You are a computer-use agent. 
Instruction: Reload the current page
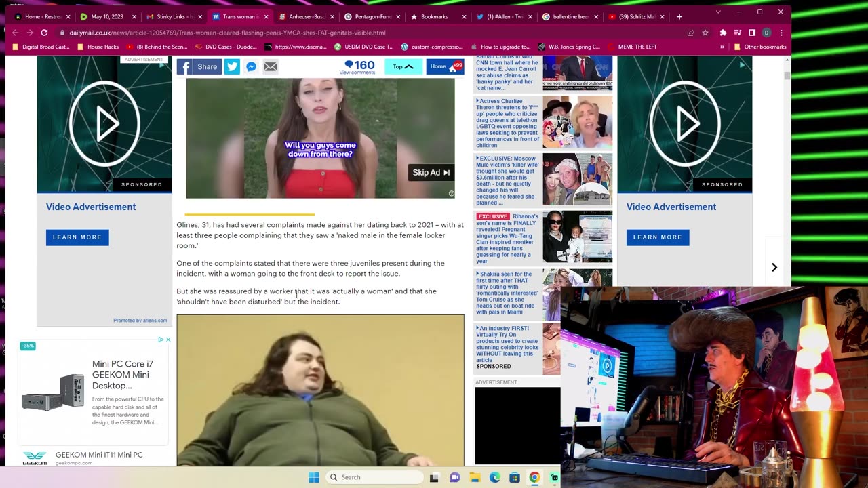45,33
